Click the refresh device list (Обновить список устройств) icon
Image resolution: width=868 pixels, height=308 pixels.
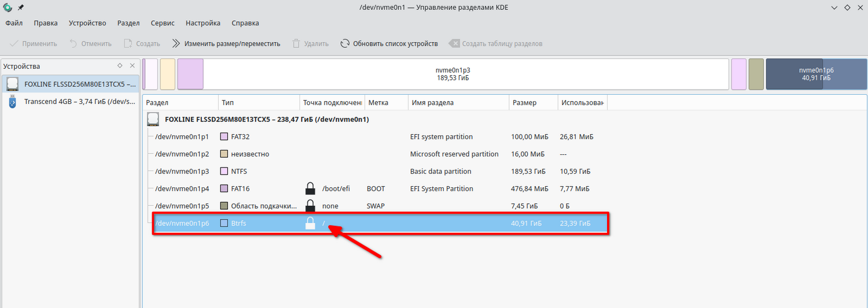click(345, 43)
